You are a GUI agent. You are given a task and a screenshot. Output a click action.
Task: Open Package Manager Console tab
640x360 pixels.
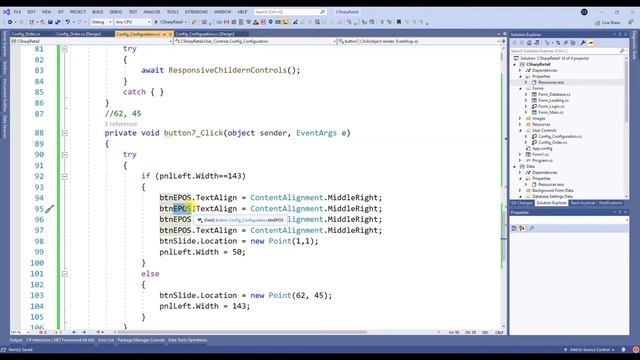pos(141,340)
